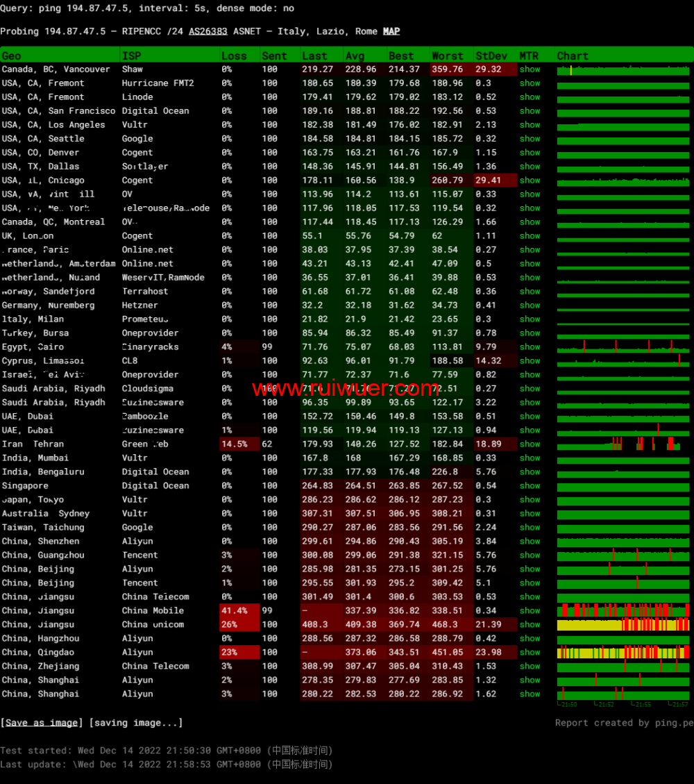Show MTR for Canada, BC, Vancouver Shaw
Screen dimensions: 694x784
(x=530, y=69)
